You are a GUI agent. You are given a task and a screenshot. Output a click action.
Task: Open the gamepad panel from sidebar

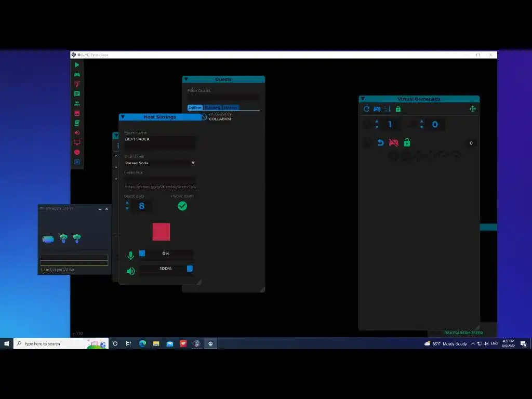coord(77,75)
